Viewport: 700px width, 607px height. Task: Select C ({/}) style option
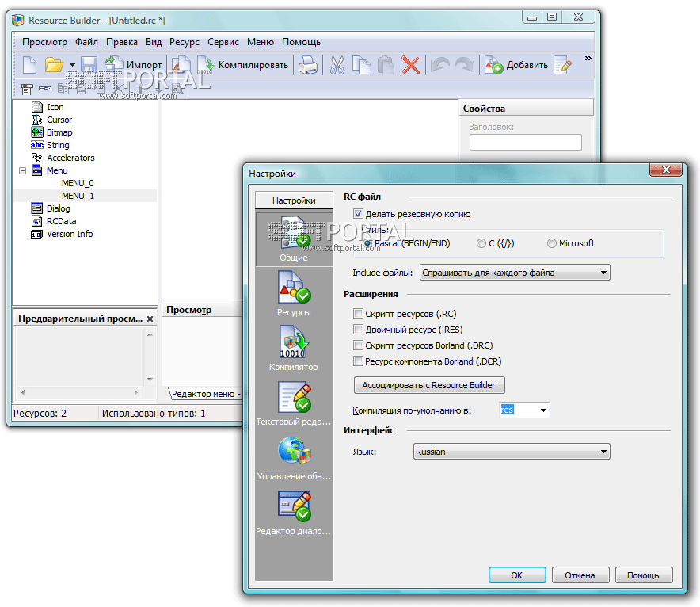pos(481,243)
